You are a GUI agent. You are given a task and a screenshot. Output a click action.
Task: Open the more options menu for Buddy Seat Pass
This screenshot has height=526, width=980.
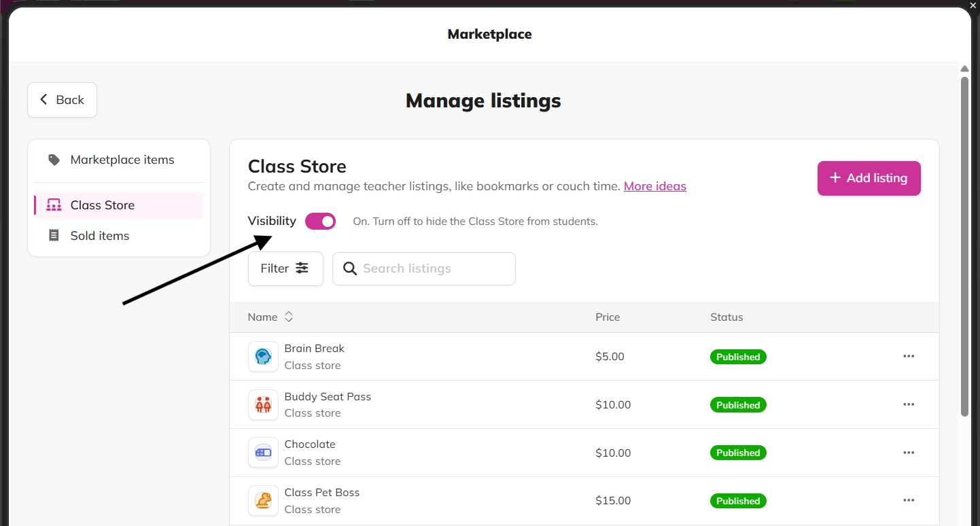[909, 405]
